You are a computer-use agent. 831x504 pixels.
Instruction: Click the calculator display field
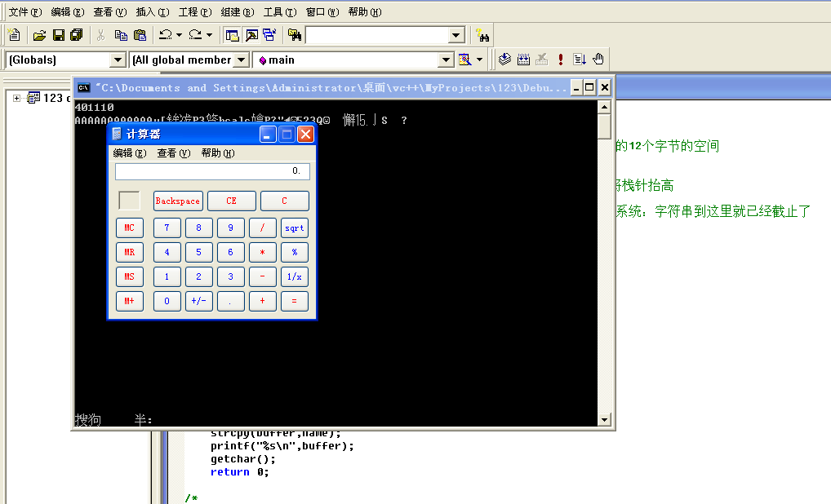(x=212, y=171)
